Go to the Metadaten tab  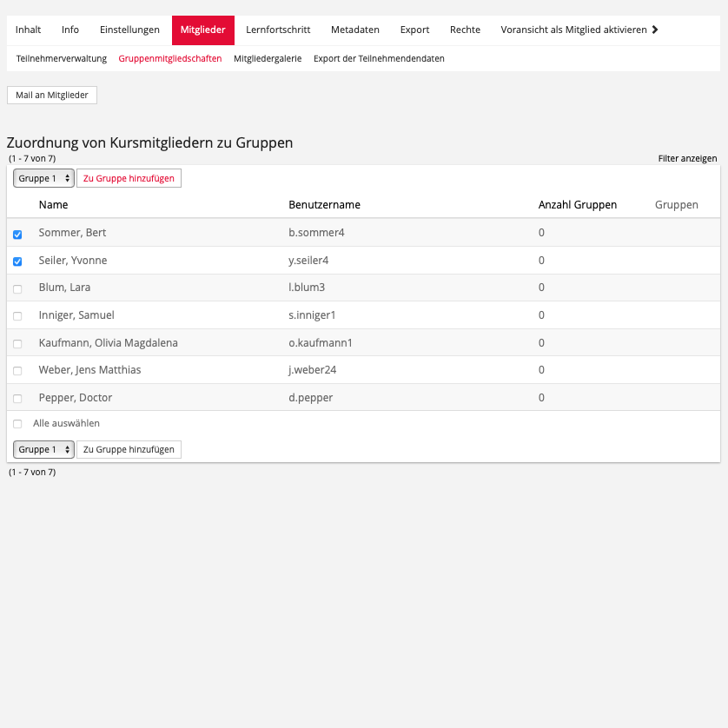[354, 30]
